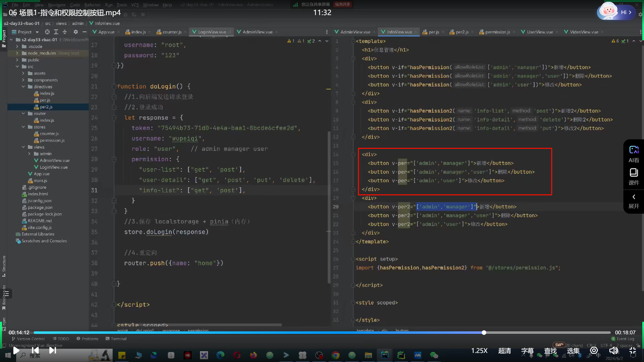
Task: Skip to the next video
Action: coord(52,351)
